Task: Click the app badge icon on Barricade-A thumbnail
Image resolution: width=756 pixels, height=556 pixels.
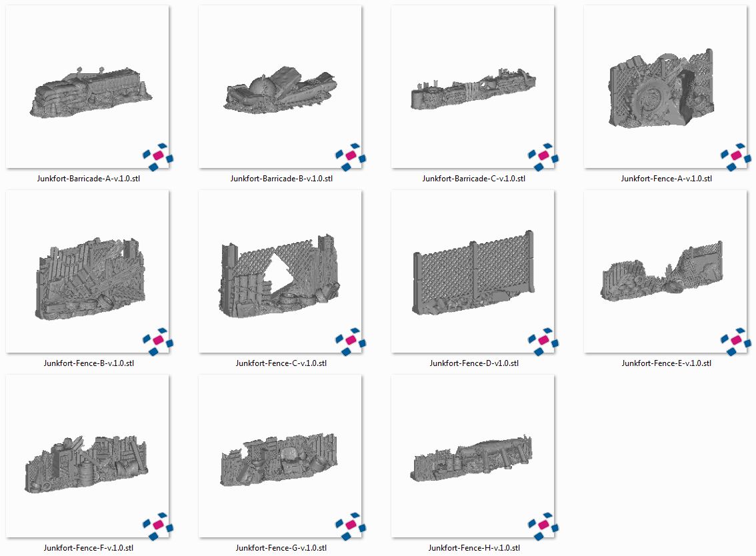Action: pos(157,156)
